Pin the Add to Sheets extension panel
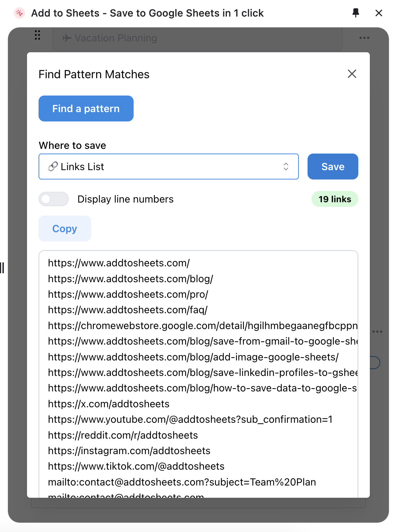This screenshot has height=532, width=399. (355, 13)
